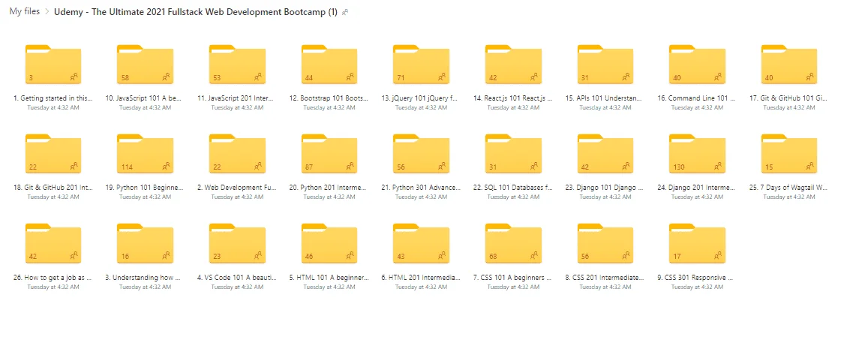
Task: Go to My files breadcrumb
Action: 24,12
